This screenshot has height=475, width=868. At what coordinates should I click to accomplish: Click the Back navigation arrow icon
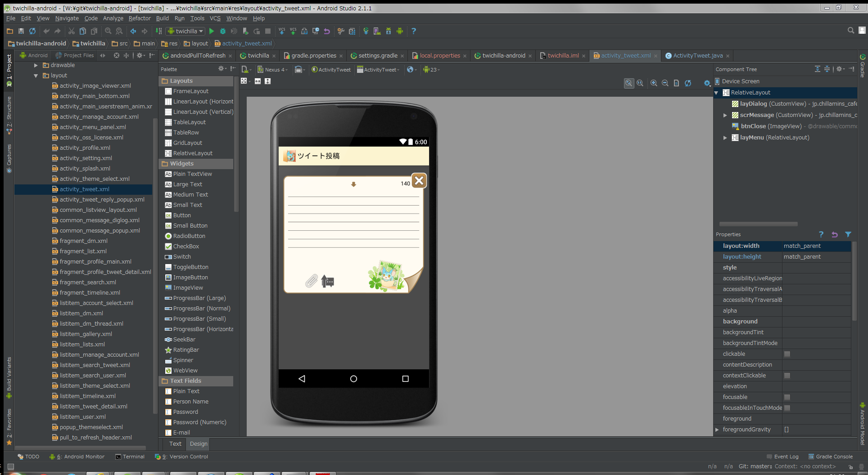[x=133, y=31]
